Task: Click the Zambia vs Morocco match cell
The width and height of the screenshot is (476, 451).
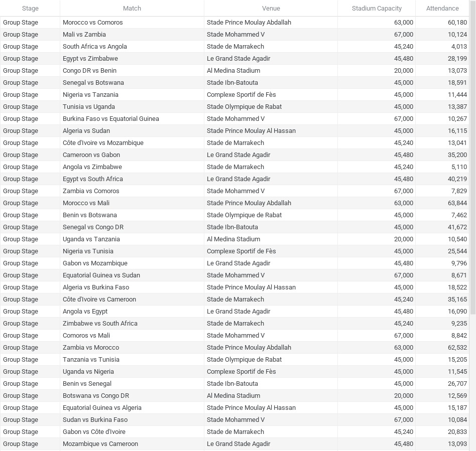Action: point(91,348)
